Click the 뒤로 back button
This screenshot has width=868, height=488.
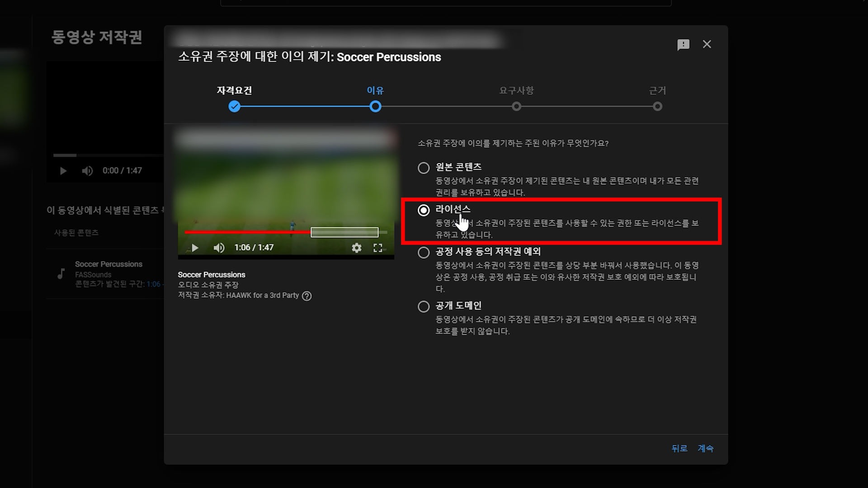coord(679,448)
